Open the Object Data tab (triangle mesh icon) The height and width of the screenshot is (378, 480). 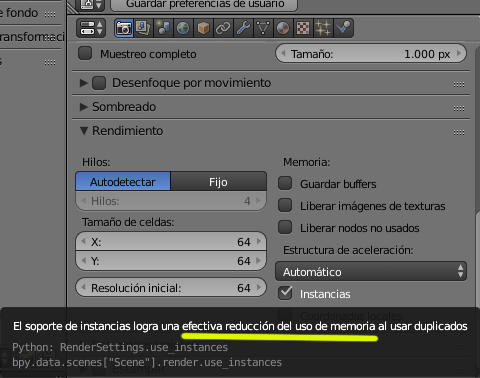pyautogui.click(x=263, y=28)
